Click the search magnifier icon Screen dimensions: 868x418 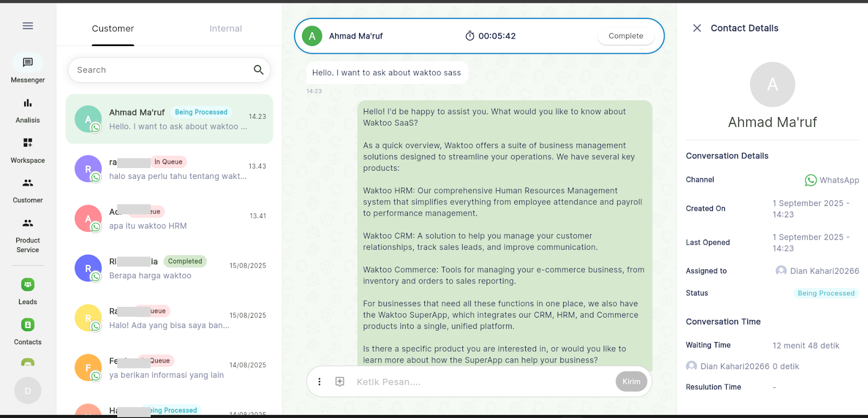[259, 70]
